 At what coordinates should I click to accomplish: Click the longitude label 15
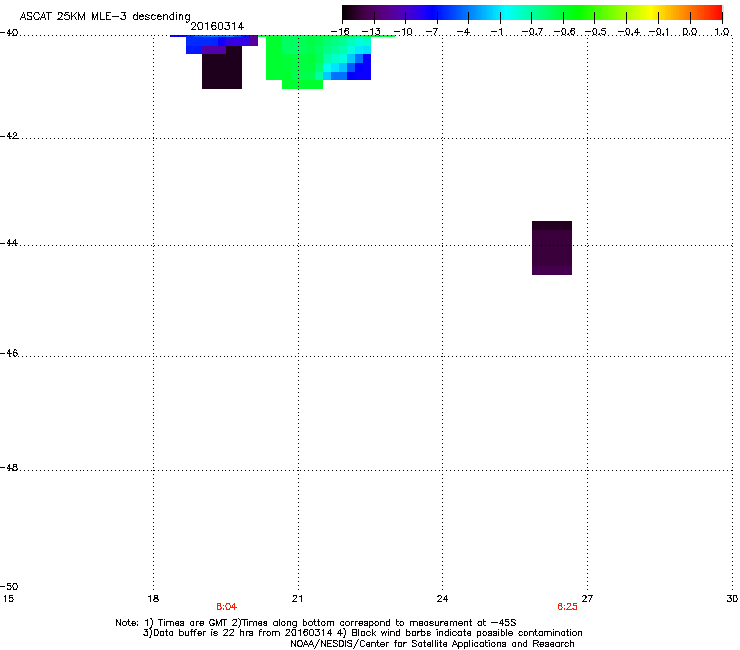pos(8,599)
